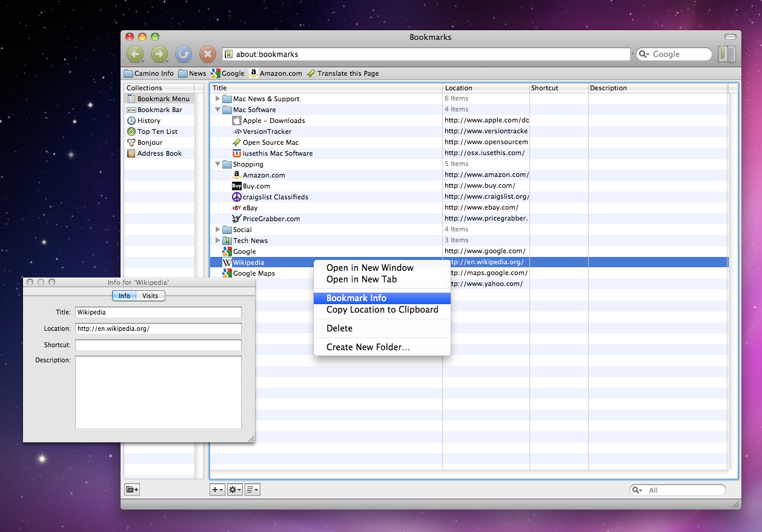Open the Google search engine magnifier menu

pos(644,54)
